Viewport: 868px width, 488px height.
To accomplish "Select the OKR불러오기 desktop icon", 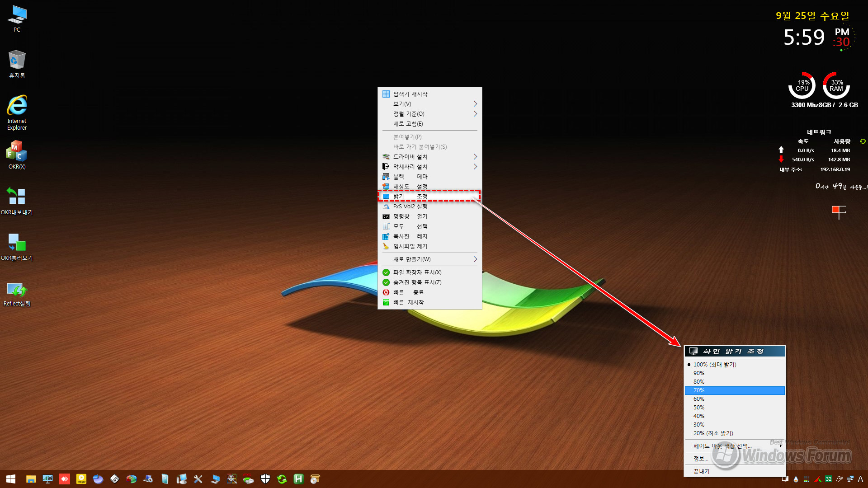I will pyautogui.click(x=17, y=247).
